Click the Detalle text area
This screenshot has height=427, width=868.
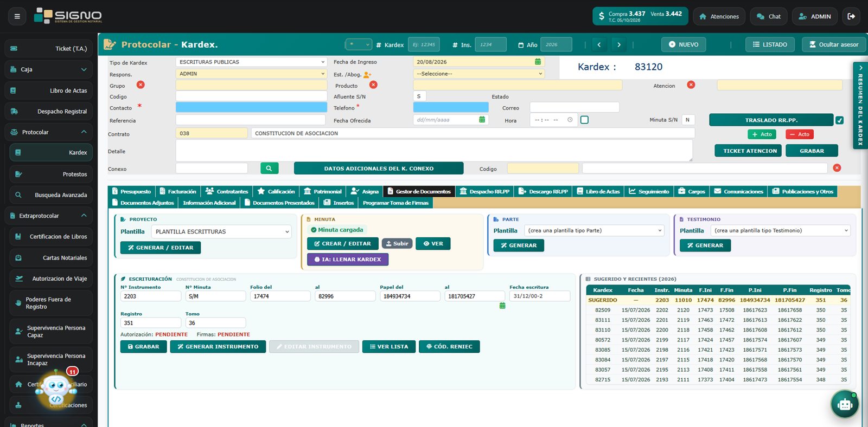pos(434,151)
